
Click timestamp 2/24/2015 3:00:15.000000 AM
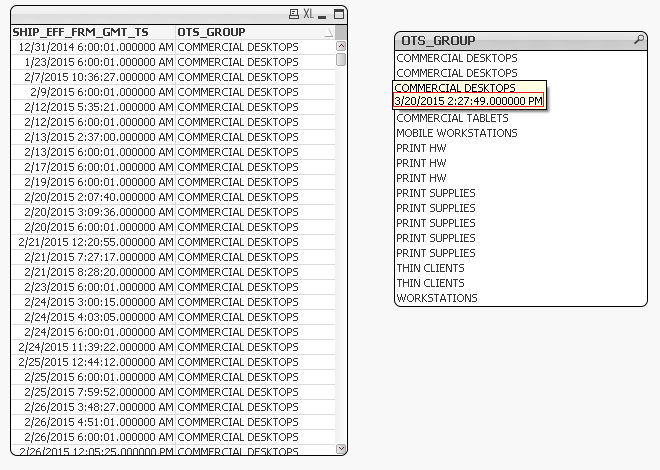[x=99, y=303]
